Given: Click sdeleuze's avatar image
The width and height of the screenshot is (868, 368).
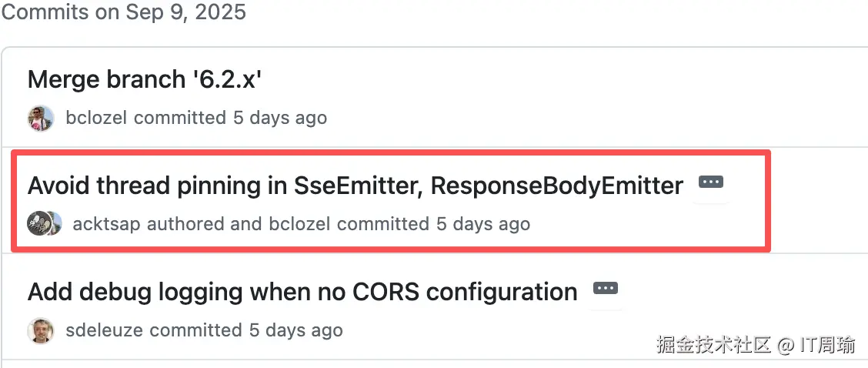Looking at the screenshot, I should click(41, 331).
